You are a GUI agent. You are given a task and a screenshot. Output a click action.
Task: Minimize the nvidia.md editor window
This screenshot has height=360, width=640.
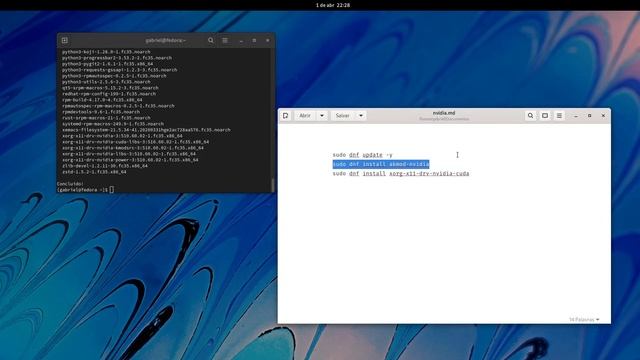click(x=576, y=116)
